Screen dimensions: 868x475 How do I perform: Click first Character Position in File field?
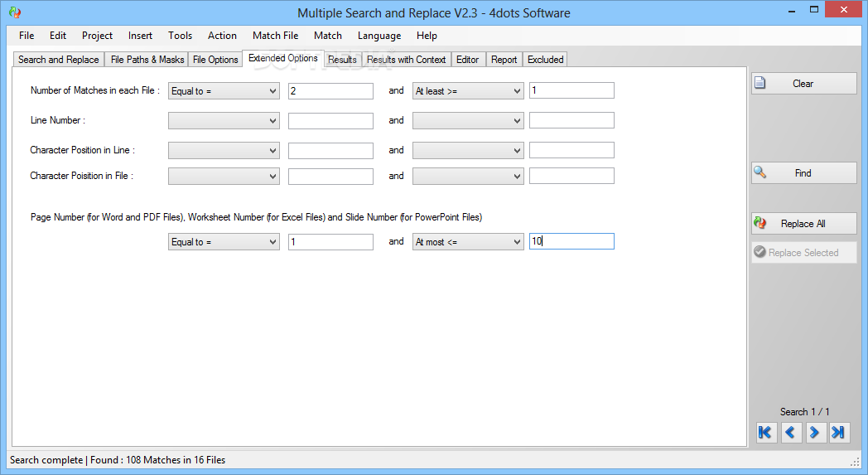coord(330,177)
